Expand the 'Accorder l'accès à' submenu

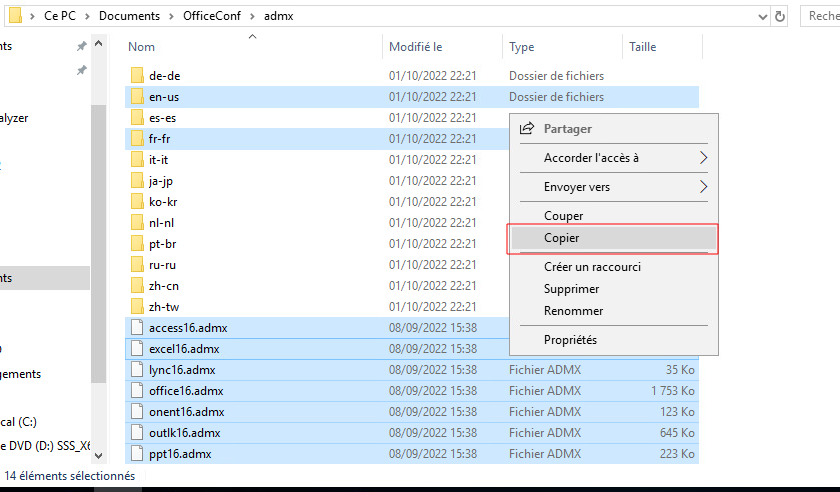[x=703, y=158]
